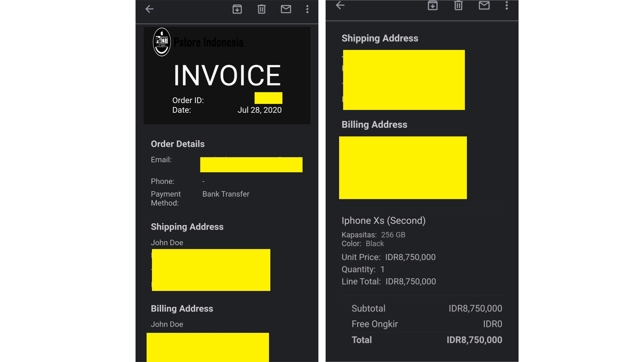The image size is (644, 362).
Task: Click the Order ID label
Action: pos(188,100)
